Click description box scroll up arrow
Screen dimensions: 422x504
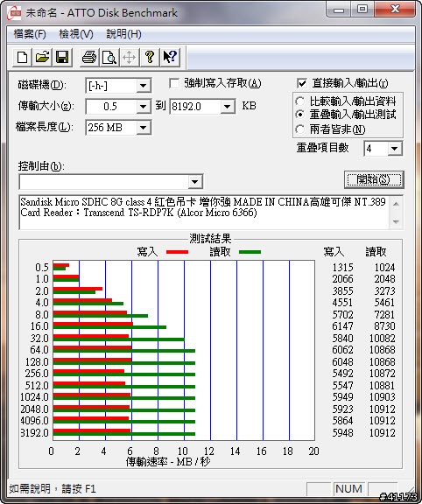click(396, 204)
